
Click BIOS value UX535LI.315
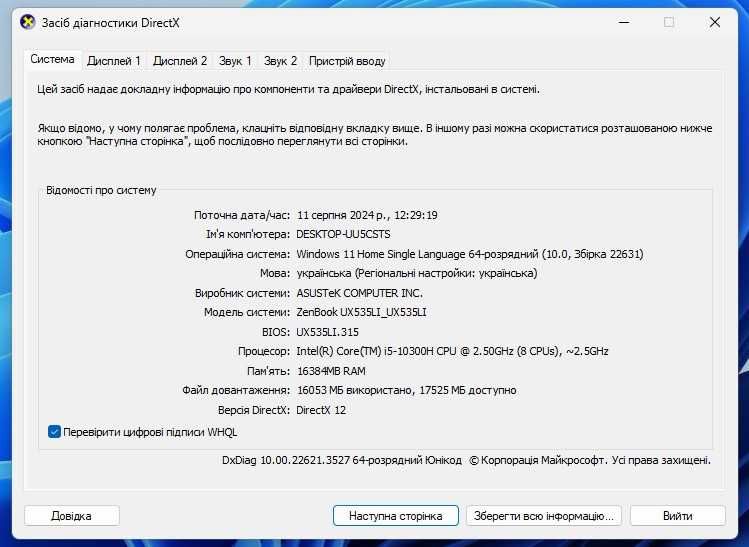click(327, 332)
